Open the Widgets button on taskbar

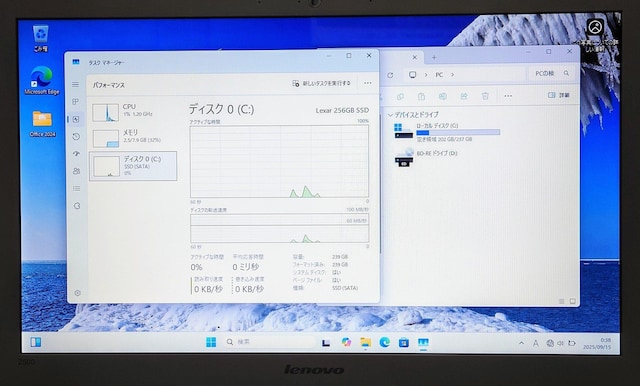click(x=36, y=342)
